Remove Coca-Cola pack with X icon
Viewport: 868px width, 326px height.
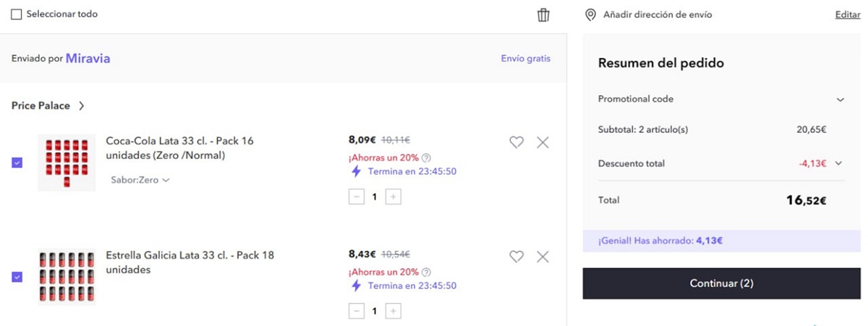542,142
